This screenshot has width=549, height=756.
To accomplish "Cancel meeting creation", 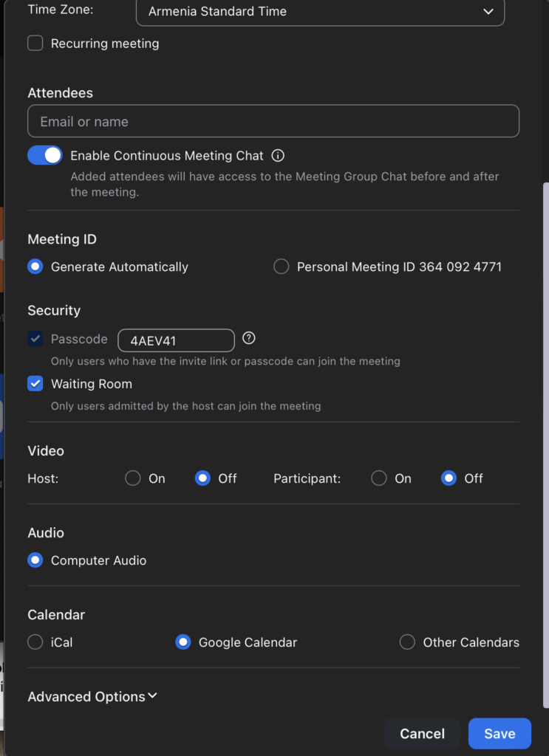I will (422, 733).
